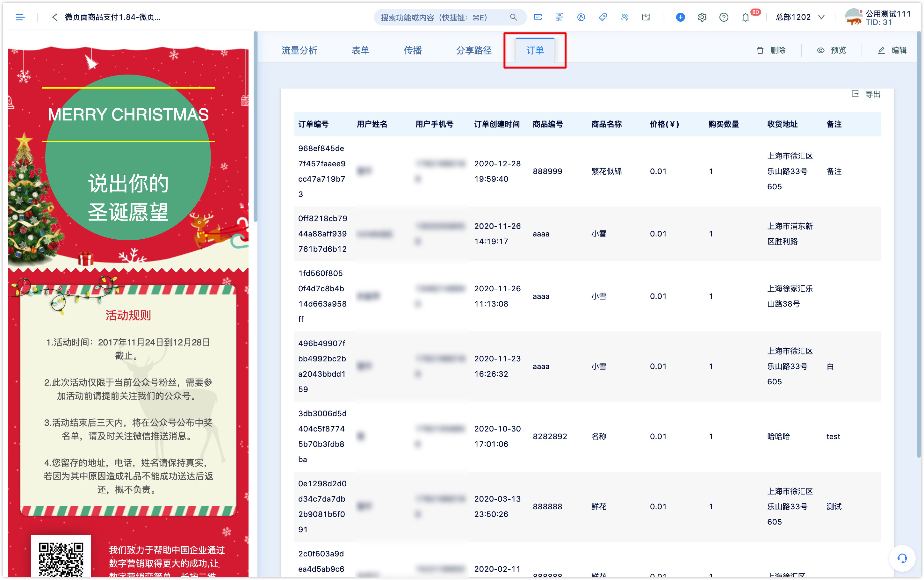Screen dimensions: 924x580
Task: Click the 预览 button label
Action: click(838, 50)
